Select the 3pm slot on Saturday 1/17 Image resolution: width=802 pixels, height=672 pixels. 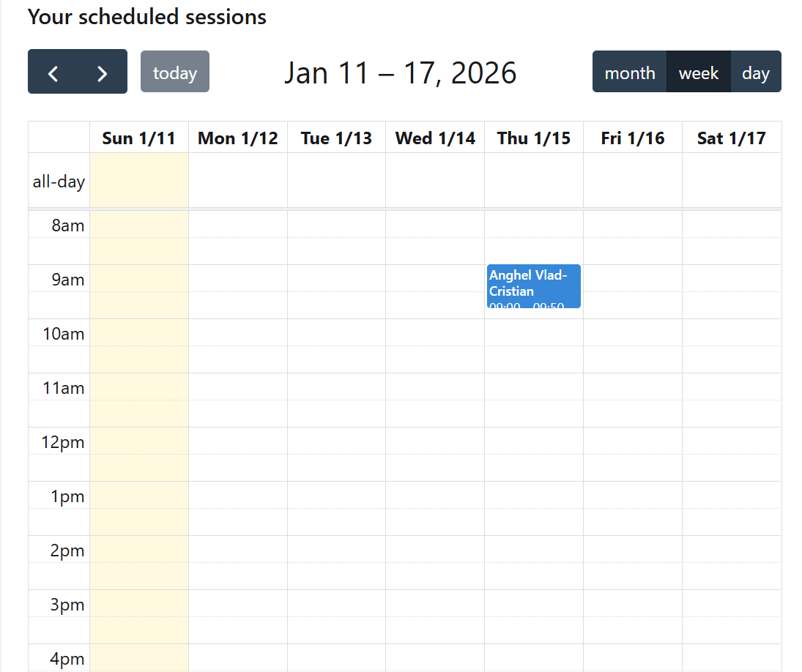732,604
